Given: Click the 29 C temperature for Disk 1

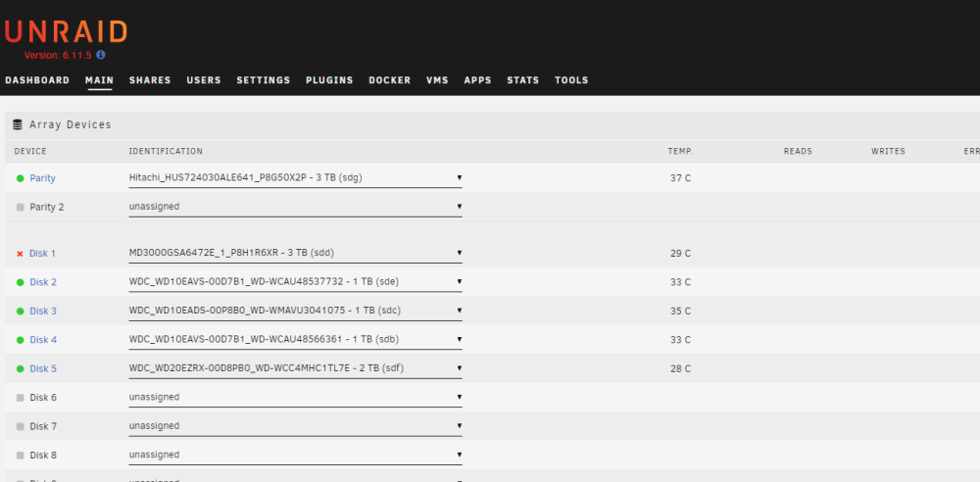Looking at the screenshot, I should click(681, 254).
